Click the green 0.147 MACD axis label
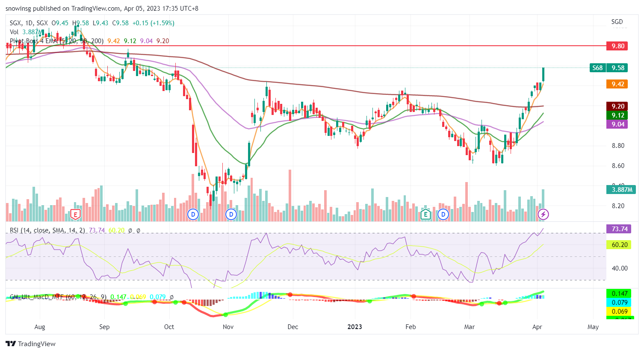 [x=619, y=293]
